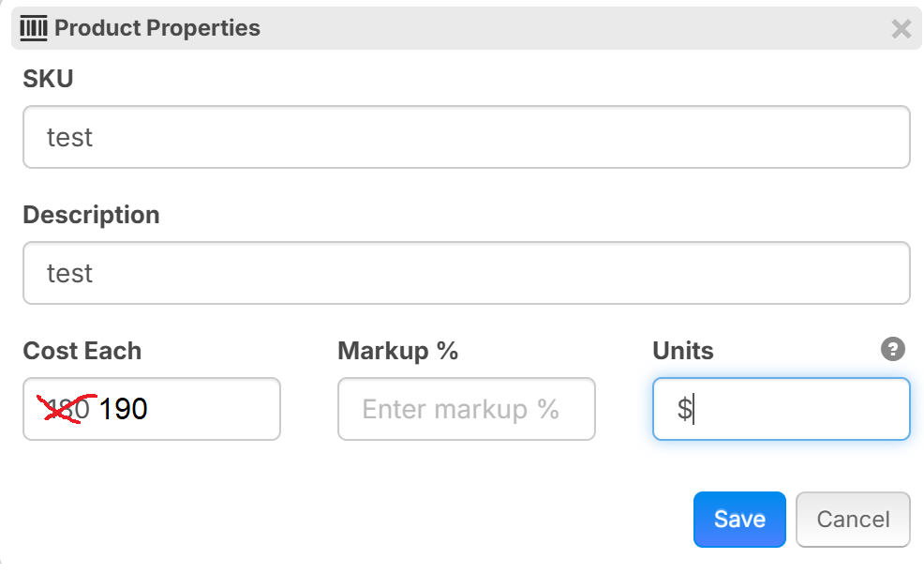
Task: Close the Product Properties dialog
Action: [901, 29]
